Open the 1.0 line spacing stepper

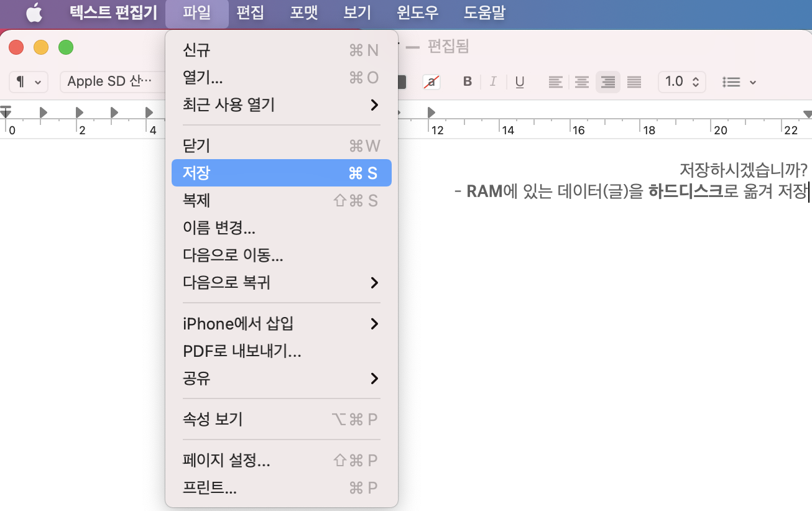click(682, 81)
